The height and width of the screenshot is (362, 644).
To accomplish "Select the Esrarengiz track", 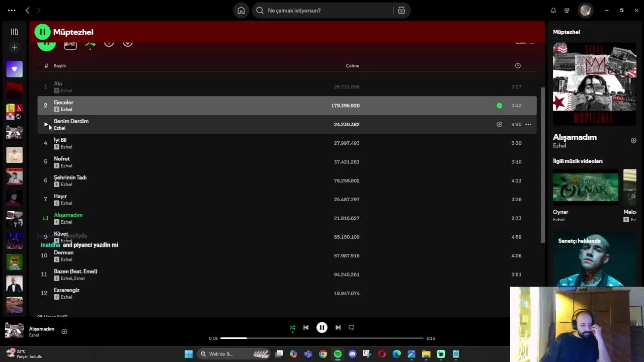I will pos(287,293).
